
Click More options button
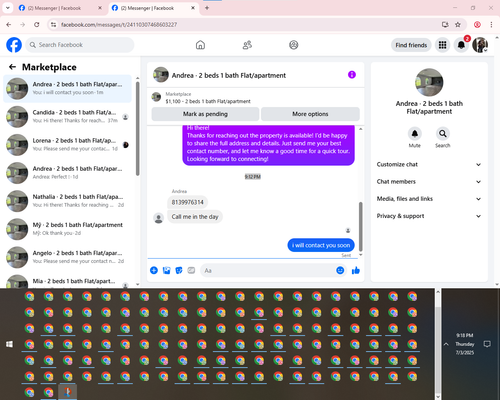pos(310,114)
